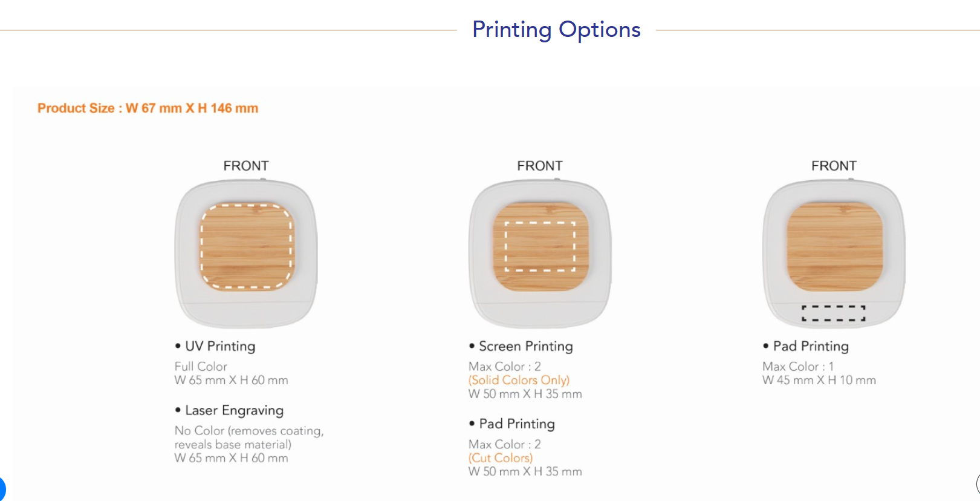This screenshot has width=980, height=501.
Task: Click the Screen Printing bullet label
Action: click(x=525, y=346)
